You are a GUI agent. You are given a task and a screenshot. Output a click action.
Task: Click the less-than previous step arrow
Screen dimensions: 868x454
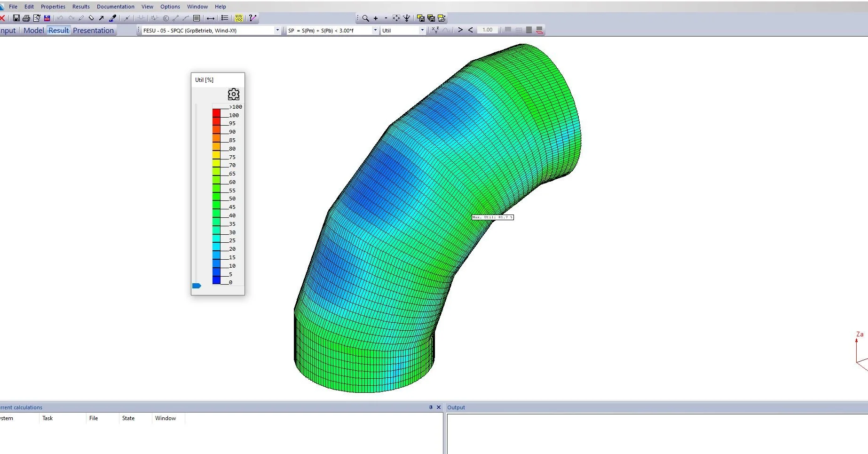(x=471, y=30)
